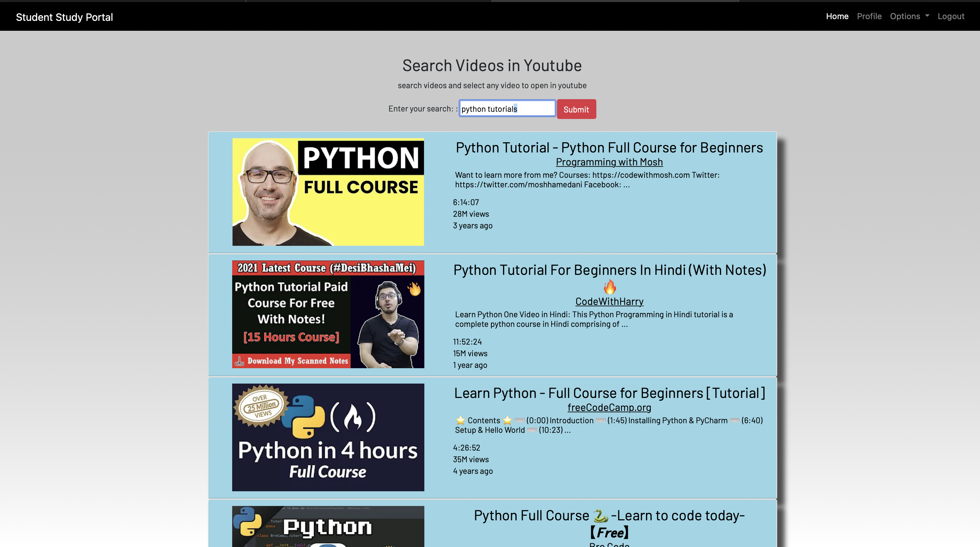The width and height of the screenshot is (980, 547).
Task: Open the freeCodeCamp.org channel link
Action: click(x=609, y=407)
